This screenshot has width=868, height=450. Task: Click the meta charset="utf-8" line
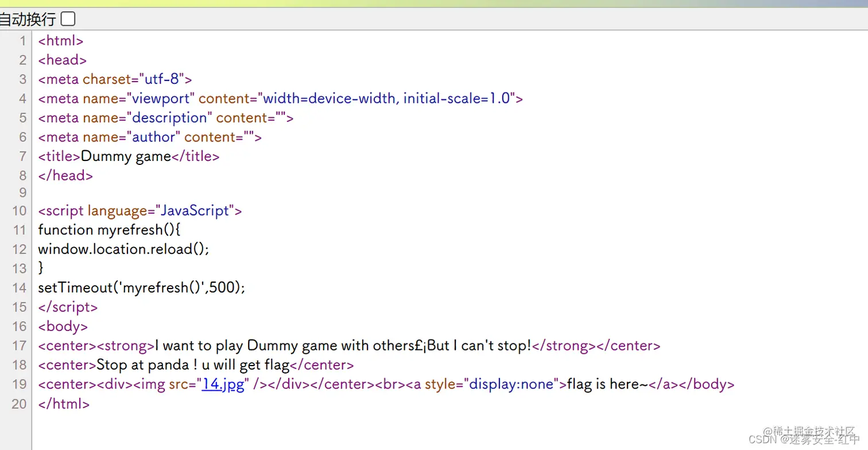click(x=115, y=79)
